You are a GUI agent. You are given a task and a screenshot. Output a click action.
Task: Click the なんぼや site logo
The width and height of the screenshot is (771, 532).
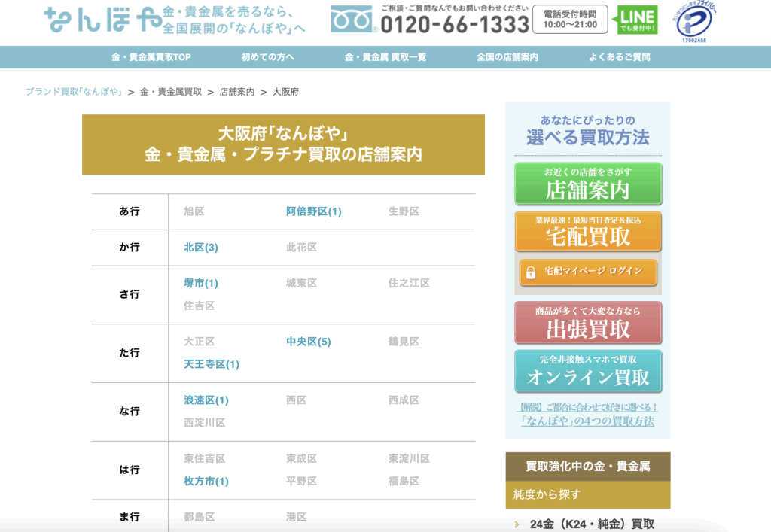pos(102,20)
